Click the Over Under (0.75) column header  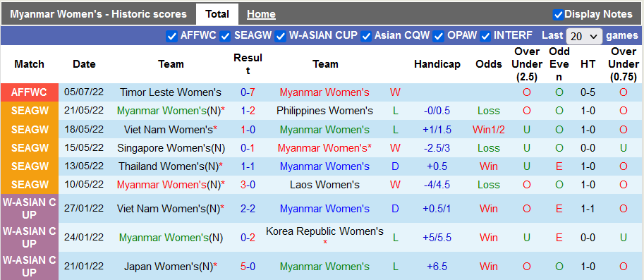tap(623, 64)
